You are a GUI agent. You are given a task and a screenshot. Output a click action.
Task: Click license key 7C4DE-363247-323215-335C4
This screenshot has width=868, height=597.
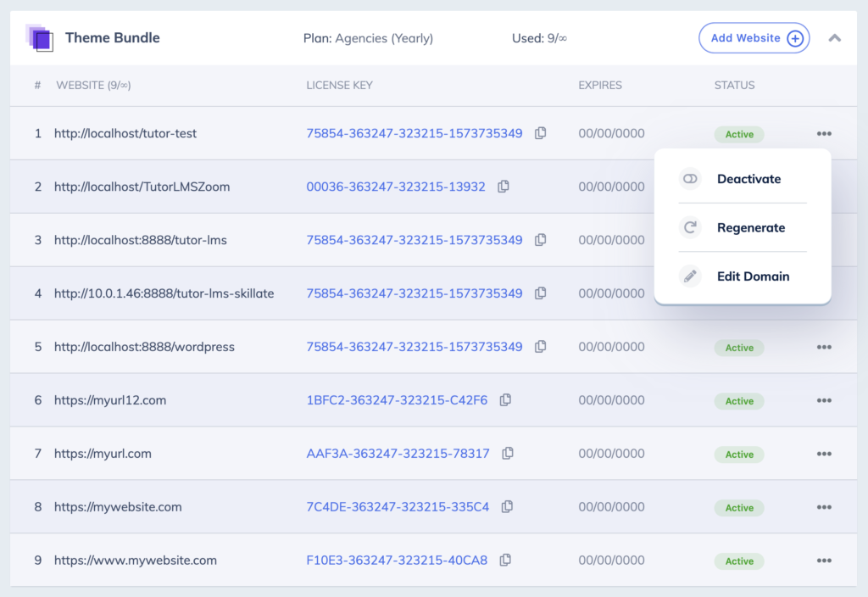pos(398,507)
